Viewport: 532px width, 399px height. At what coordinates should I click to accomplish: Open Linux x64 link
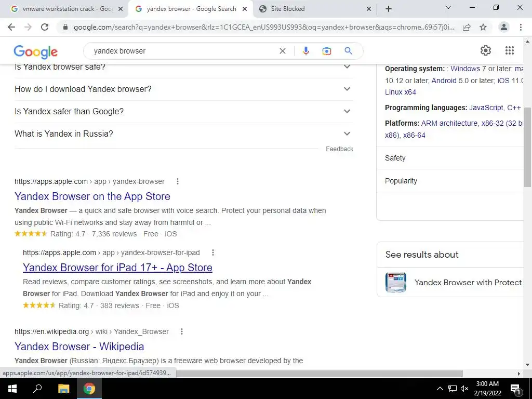(401, 92)
